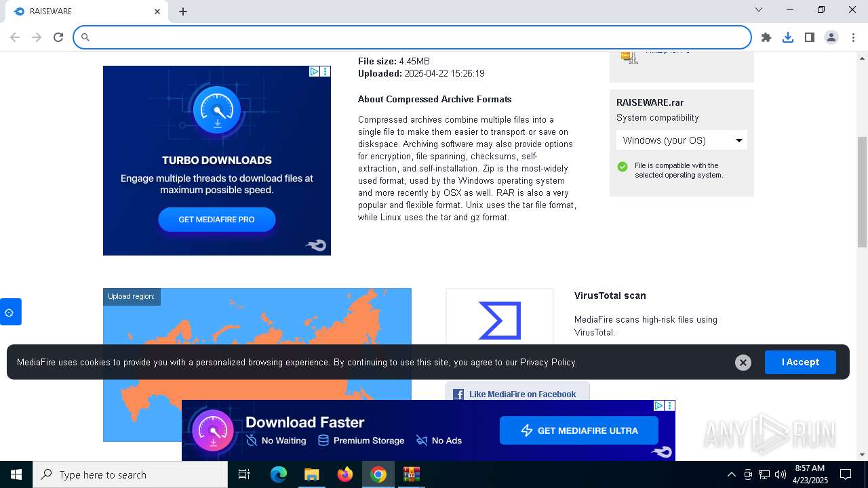
Task: Click the search icon in address bar
Action: (x=85, y=37)
